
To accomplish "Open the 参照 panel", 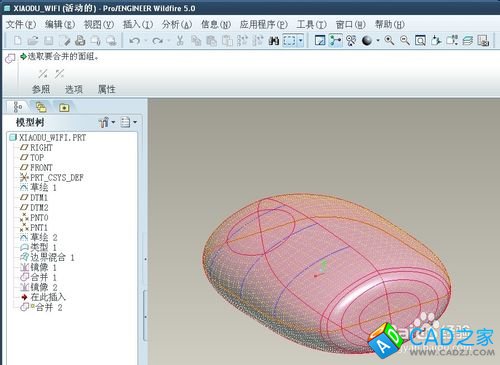I will pyautogui.click(x=41, y=89).
